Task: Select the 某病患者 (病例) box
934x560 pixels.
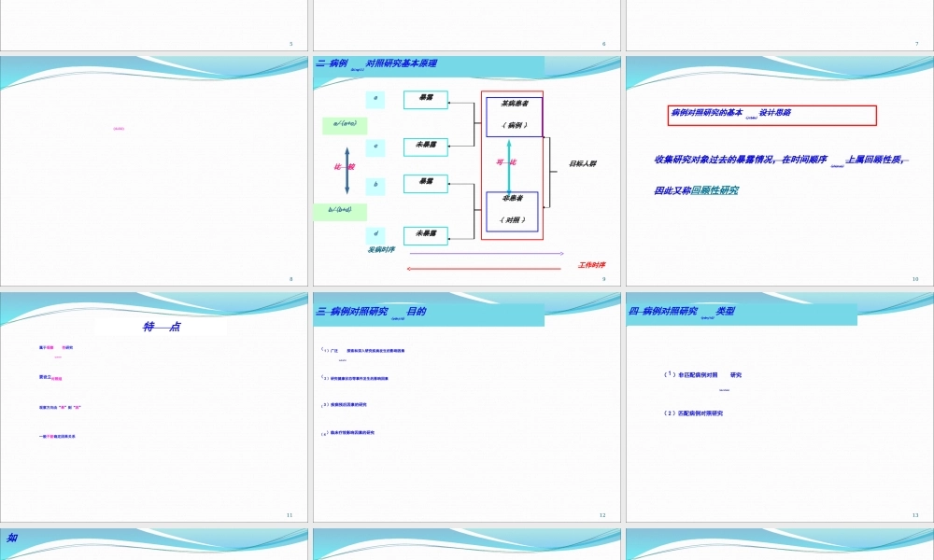Action: (514, 116)
